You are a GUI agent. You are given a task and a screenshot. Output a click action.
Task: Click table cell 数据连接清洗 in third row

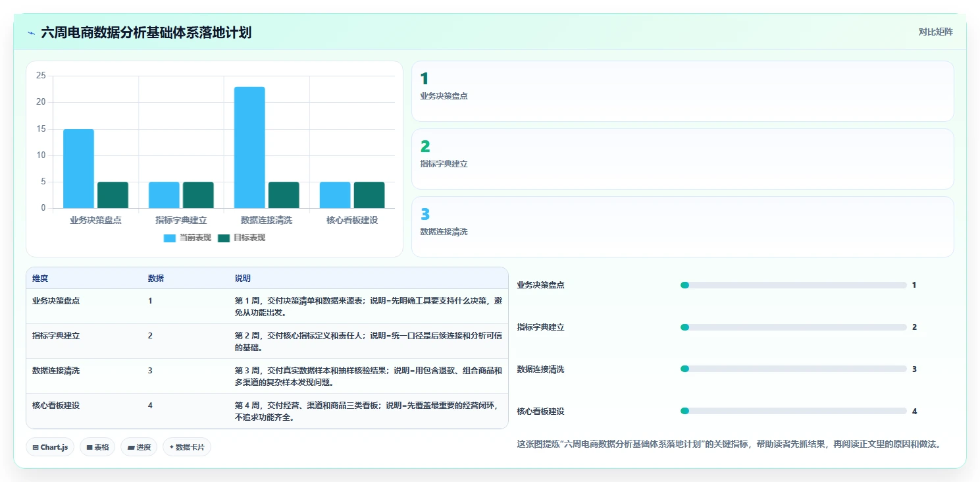pos(56,370)
